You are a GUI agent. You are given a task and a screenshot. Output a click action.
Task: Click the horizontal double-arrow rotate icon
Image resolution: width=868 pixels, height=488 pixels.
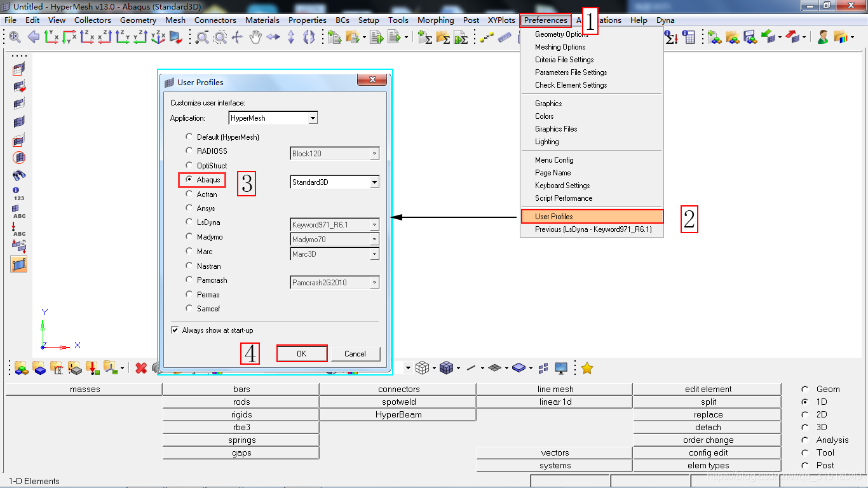(273, 37)
